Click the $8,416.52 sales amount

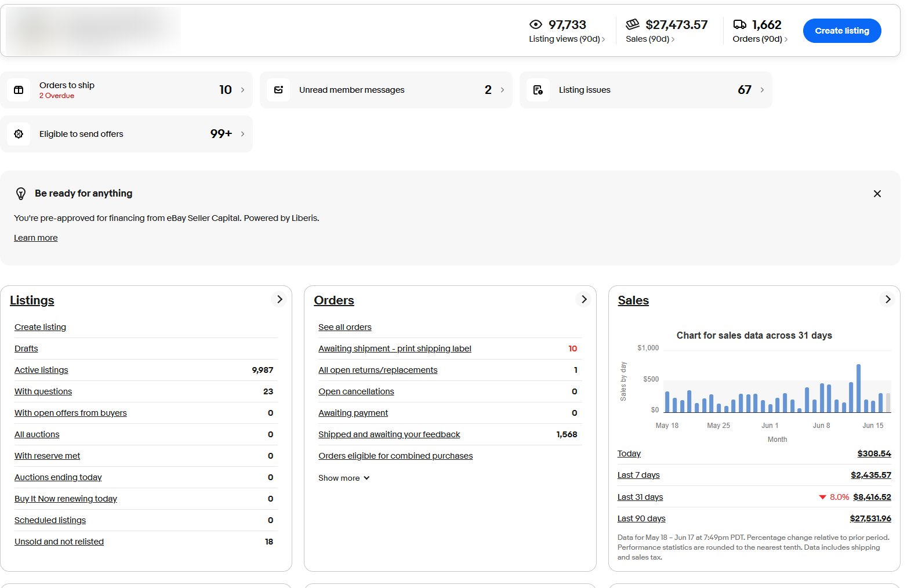872,497
